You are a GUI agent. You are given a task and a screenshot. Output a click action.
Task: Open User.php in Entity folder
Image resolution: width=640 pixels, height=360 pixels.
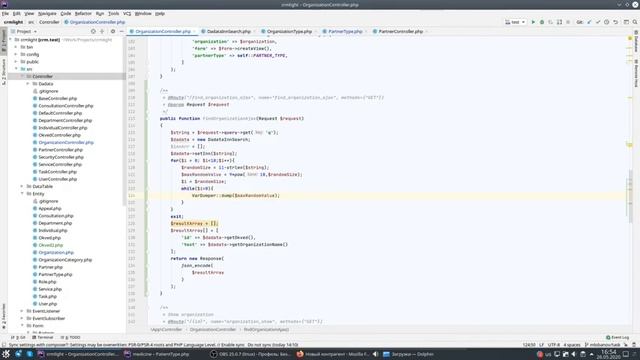click(48, 304)
